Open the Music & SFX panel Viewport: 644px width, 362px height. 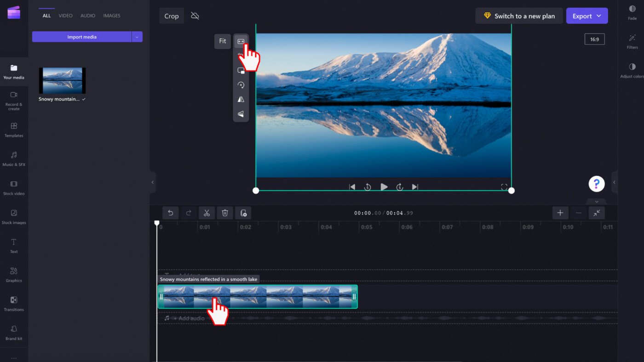pos(14,158)
